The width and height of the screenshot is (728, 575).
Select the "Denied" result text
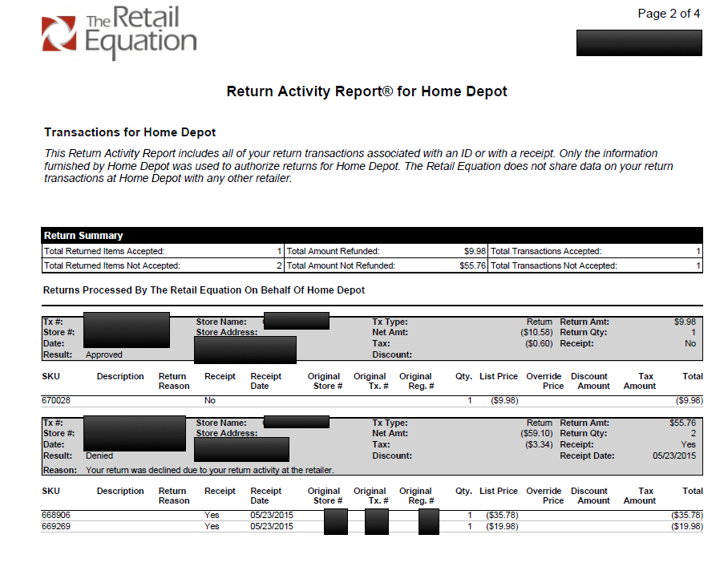pyautogui.click(x=99, y=456)
